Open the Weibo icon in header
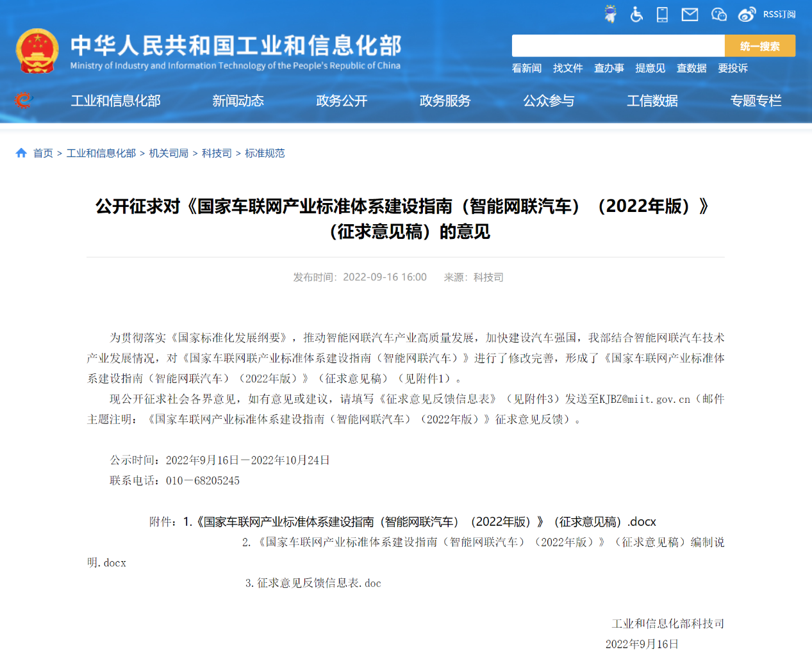 point(747,14)
